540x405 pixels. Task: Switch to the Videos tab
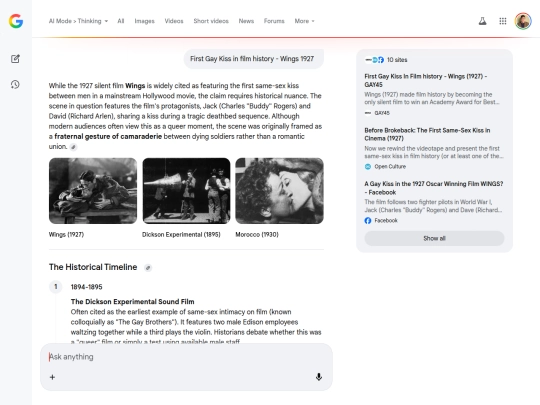174,21
